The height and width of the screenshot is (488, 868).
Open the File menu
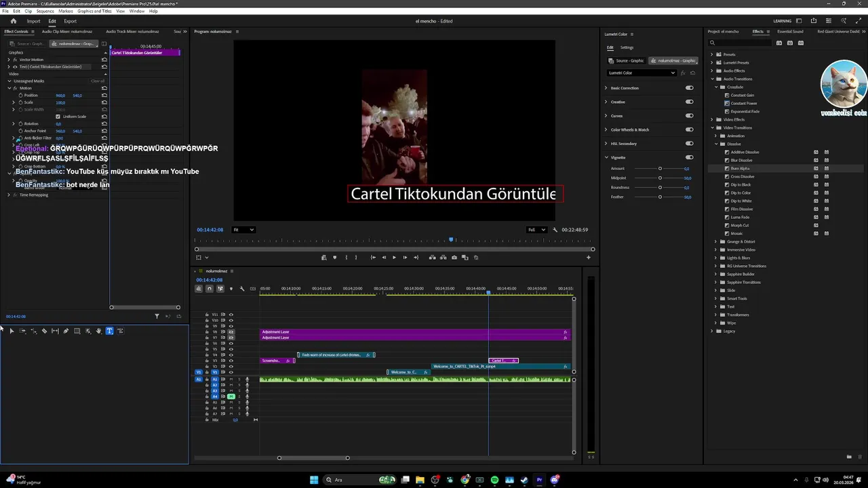click(x=6, y=11)
